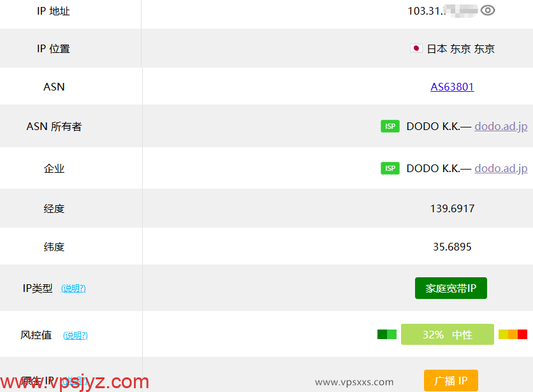Click the green low-risk color blocks

click(387, 334)
